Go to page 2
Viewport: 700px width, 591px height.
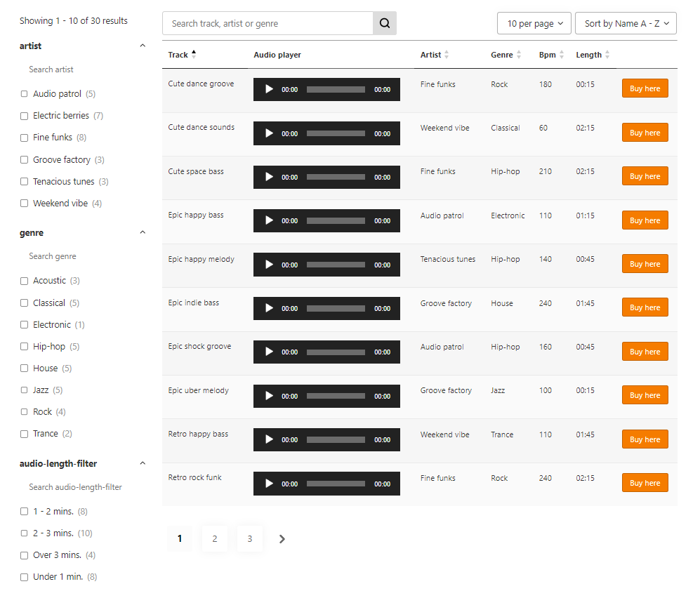tap(215, 539)
